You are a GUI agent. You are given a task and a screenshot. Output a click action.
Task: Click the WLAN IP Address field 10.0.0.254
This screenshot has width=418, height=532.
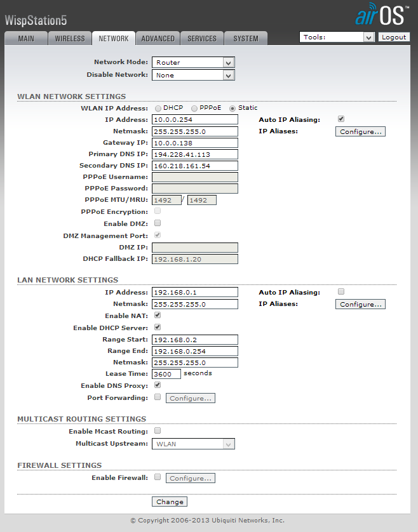click(x=195, y=119)
